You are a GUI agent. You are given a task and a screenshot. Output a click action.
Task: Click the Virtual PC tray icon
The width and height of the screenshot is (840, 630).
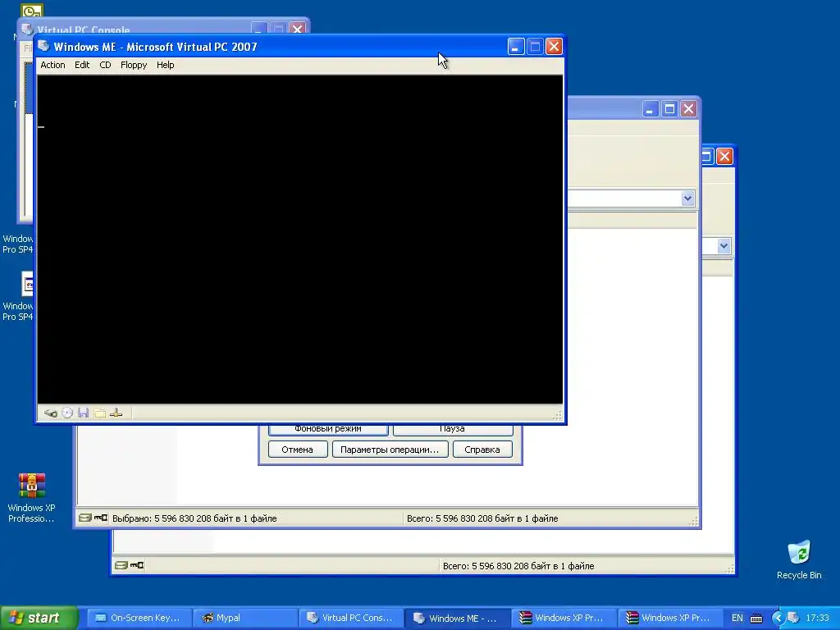(793, 619)
